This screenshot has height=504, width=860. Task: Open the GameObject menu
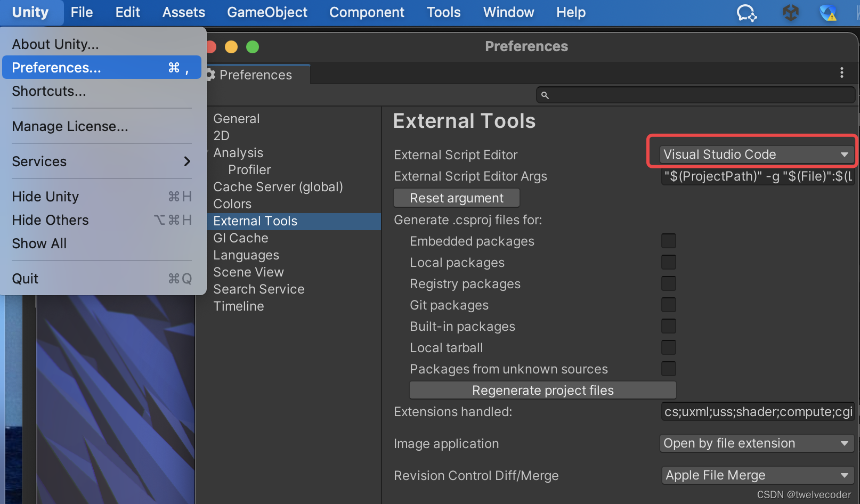tap(267, 12)
